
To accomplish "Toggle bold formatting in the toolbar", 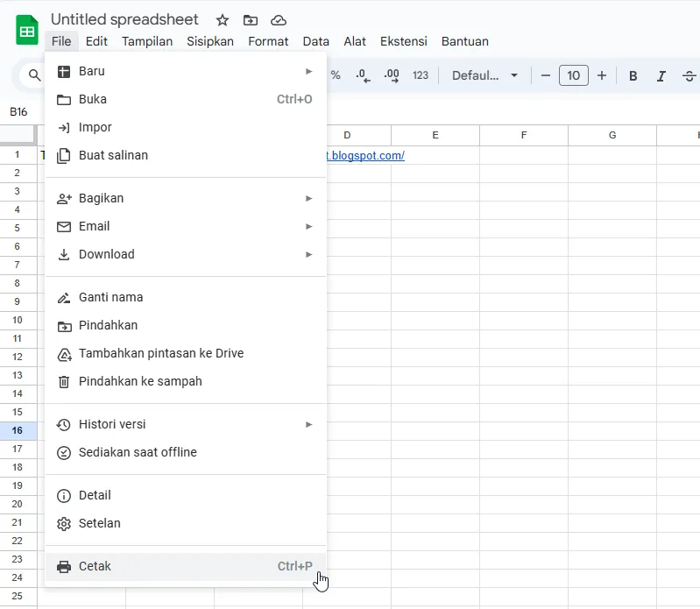I will [633, 76].
